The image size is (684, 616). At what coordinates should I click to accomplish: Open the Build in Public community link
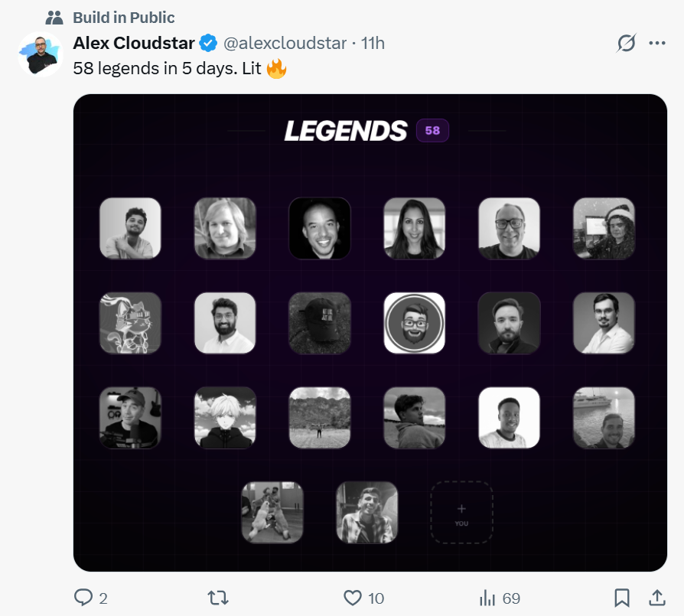tap(123, 17)
